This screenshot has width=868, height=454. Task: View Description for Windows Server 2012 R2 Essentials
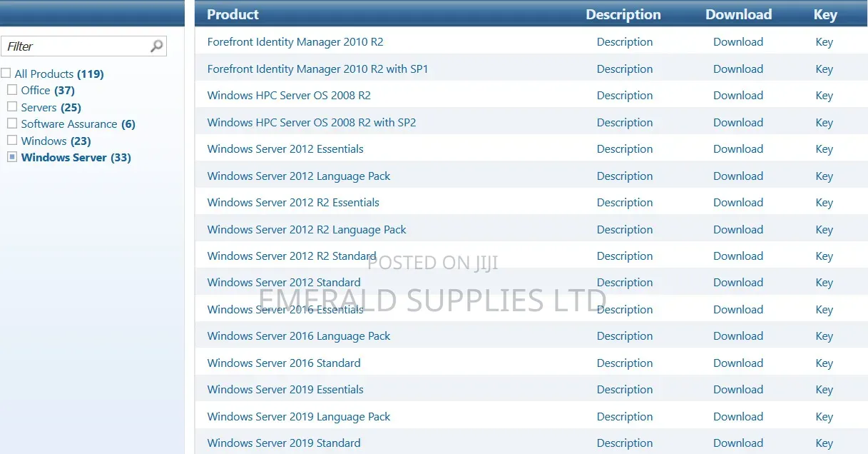pyautogui.click(x=625, y=203)
